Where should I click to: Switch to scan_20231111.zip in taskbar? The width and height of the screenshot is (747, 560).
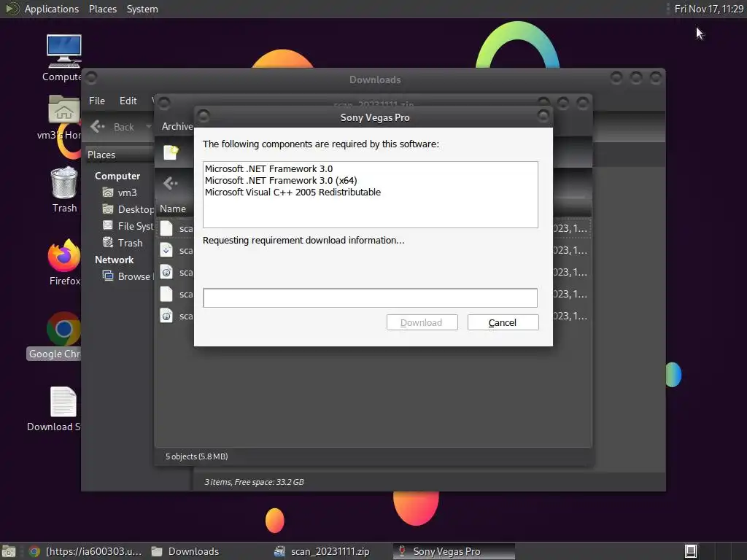[x=322, y=551]
